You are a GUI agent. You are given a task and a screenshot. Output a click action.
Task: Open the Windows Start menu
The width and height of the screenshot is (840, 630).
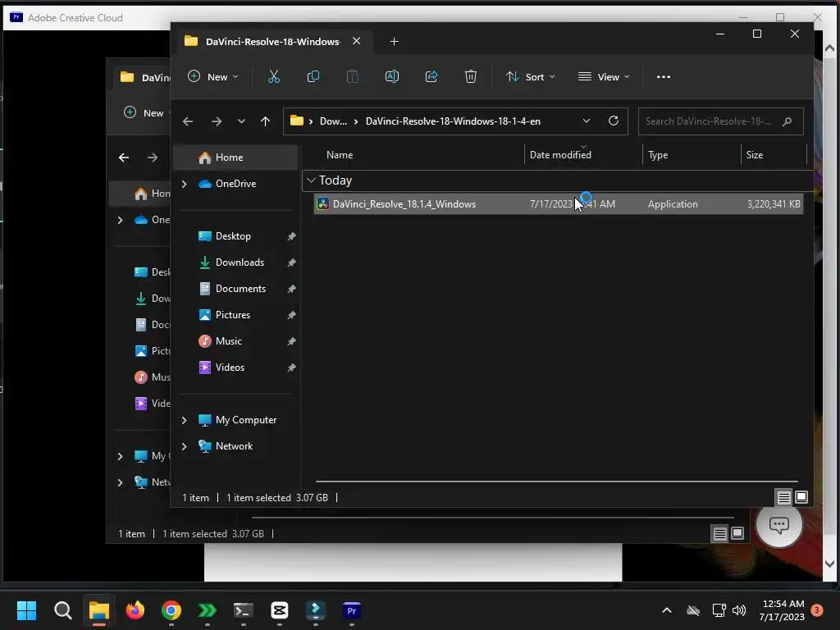click(x=26, y=610)
